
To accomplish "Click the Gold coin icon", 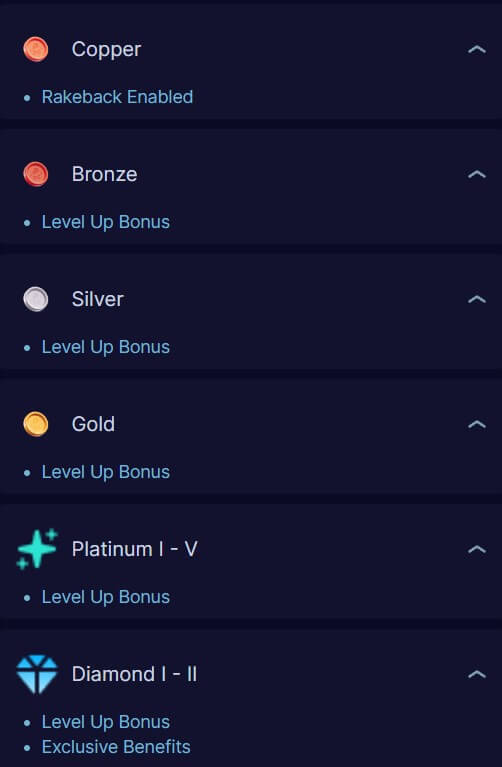I will coord(36,424).
